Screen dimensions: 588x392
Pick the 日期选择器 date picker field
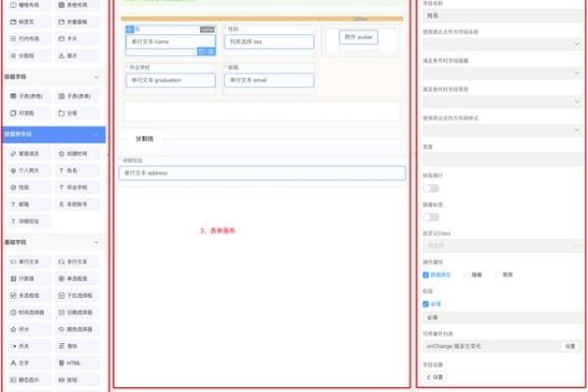point(77,312)
